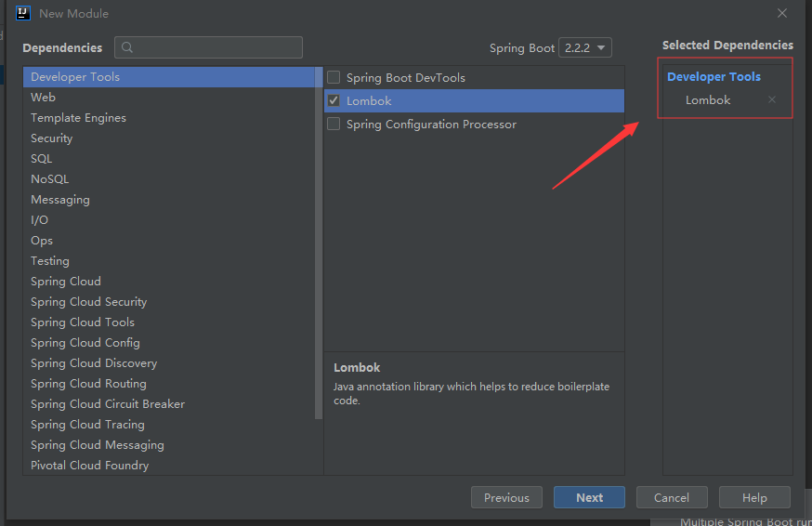Select the Template Engines category
This screenshot has width=812, height=526.
[169, 118]
